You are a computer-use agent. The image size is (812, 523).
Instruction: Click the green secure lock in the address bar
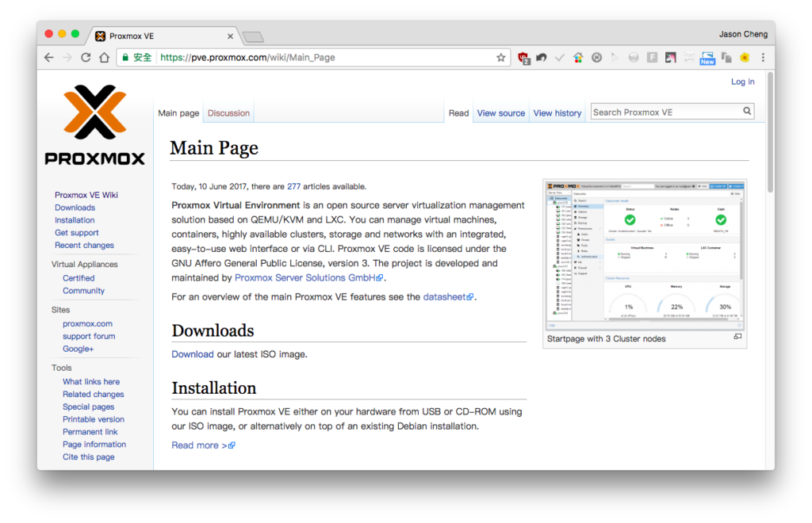tap(124, 57)
